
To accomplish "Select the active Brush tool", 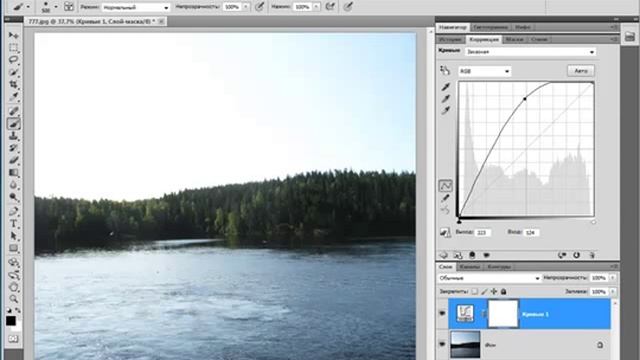I will (13, 123).
